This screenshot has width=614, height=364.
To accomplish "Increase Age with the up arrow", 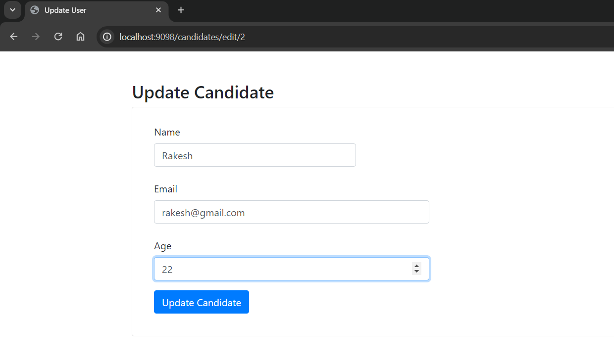I will [416, 266].
